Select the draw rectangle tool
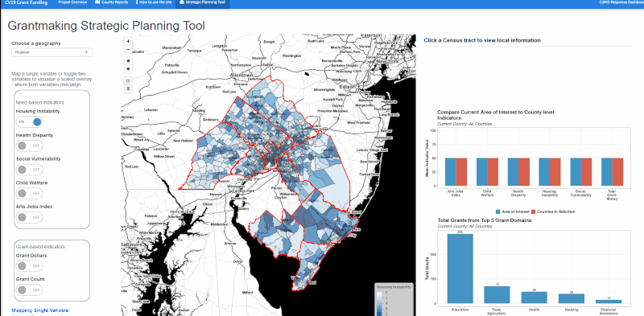 (x=128, y=69)
